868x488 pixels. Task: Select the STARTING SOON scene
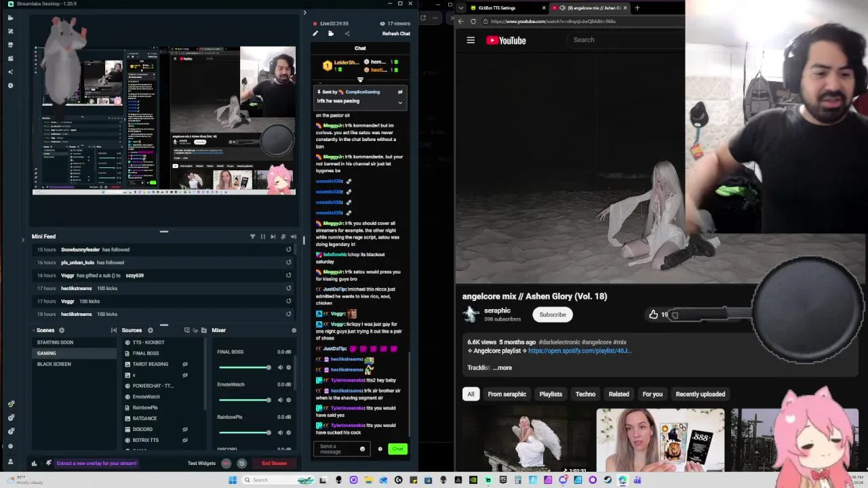click(x=75, y=342)
